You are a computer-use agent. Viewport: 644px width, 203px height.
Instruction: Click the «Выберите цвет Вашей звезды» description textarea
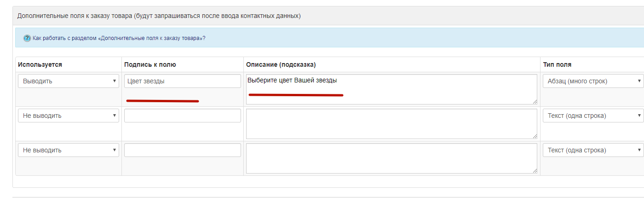391,89
